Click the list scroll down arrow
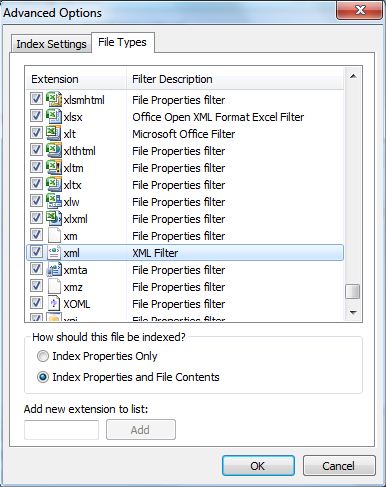Screen dimensions: 386x487 click(353, 312)
